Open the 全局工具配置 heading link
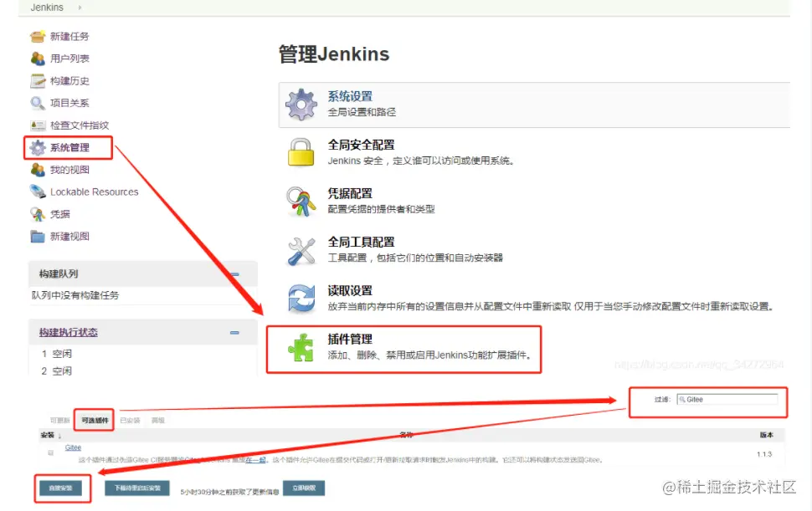 click(361, 242)
